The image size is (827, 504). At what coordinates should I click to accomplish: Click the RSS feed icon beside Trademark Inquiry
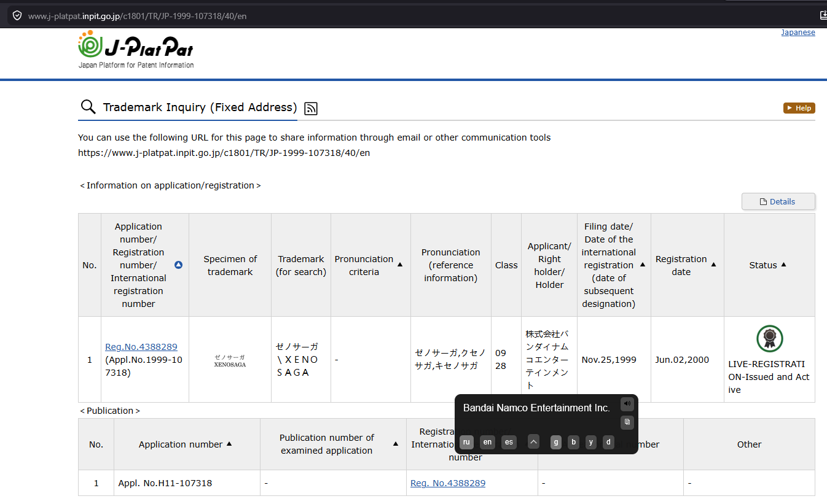[x=311, y=109]
